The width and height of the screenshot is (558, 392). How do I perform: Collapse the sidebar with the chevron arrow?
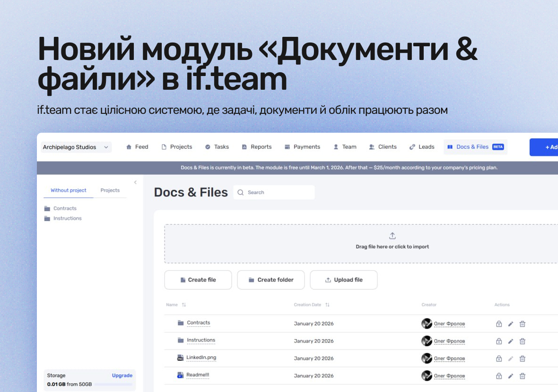pos(135,182)
